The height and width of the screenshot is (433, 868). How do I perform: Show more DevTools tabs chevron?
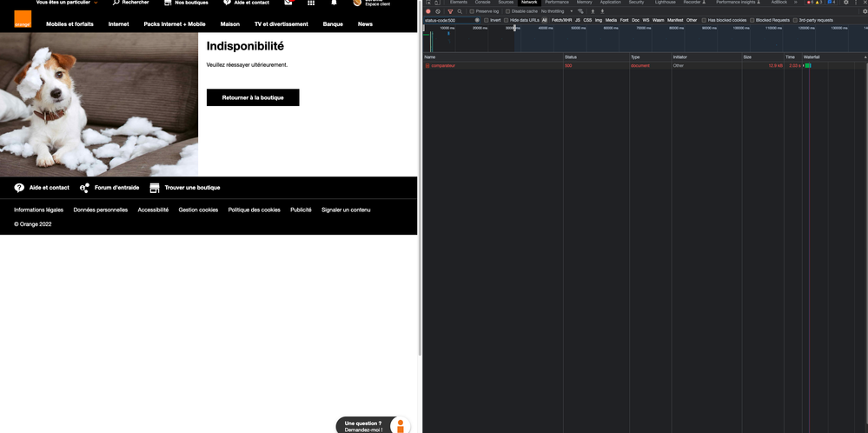pos(796,3)
